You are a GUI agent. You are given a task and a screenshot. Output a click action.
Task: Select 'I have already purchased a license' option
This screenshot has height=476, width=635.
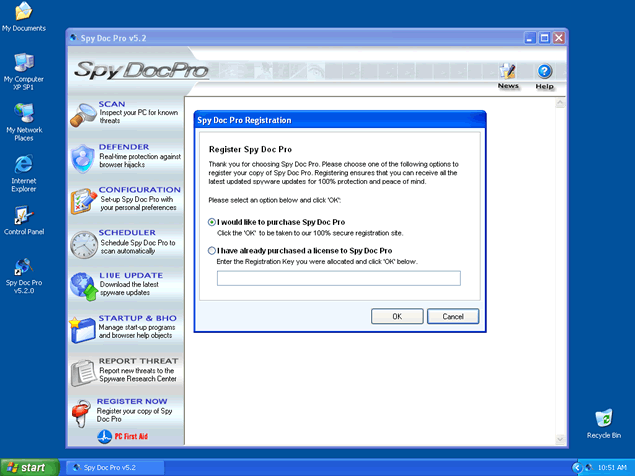point(212,251)
